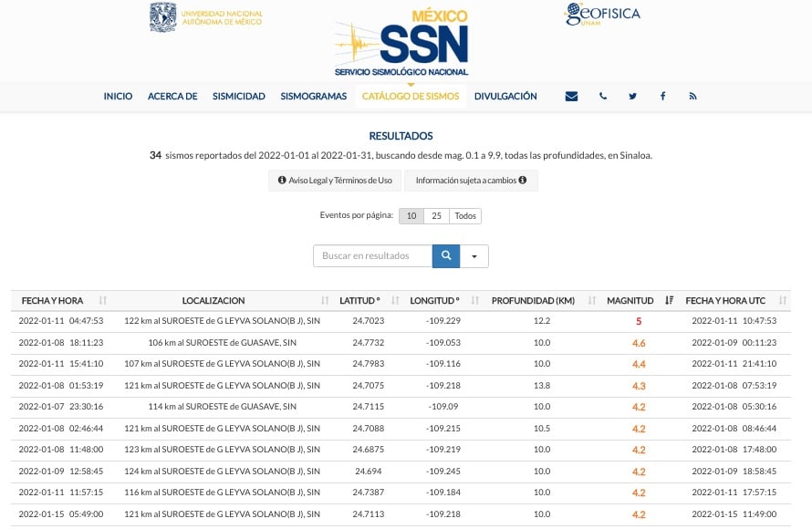Open the Catálogo de Sismos menu

(x=411, y=97)
